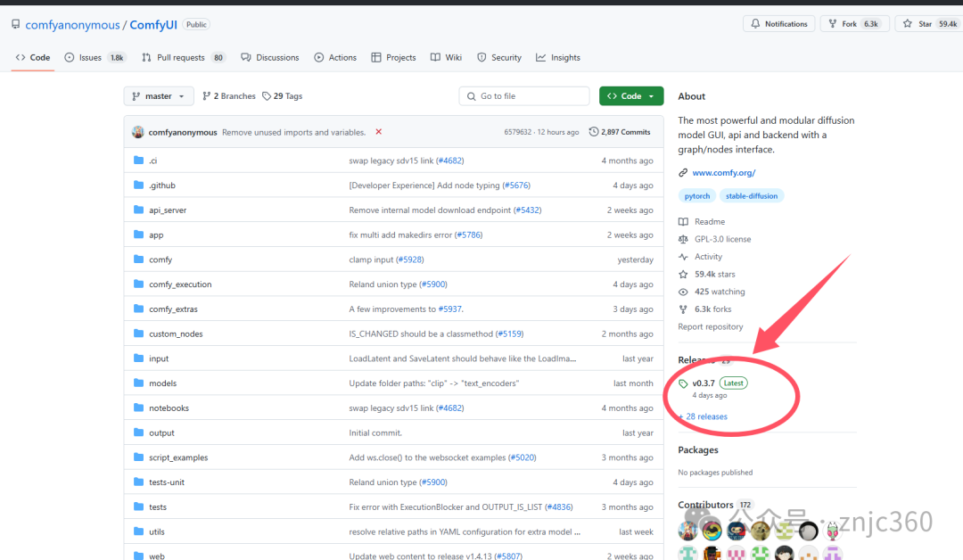Click the stable-diffusion topic tag
Image resolution: width=963 pixels, height=560 pixels.
coord(751,196)
